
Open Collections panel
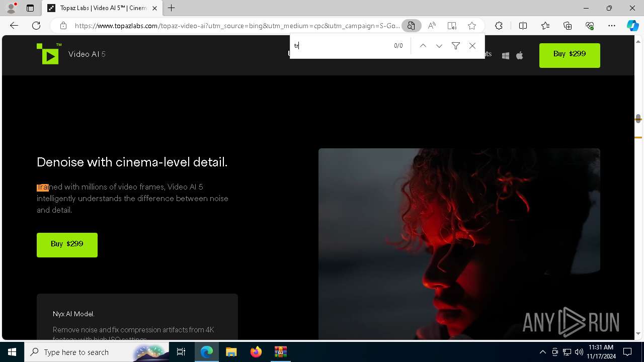coord(568,26)
